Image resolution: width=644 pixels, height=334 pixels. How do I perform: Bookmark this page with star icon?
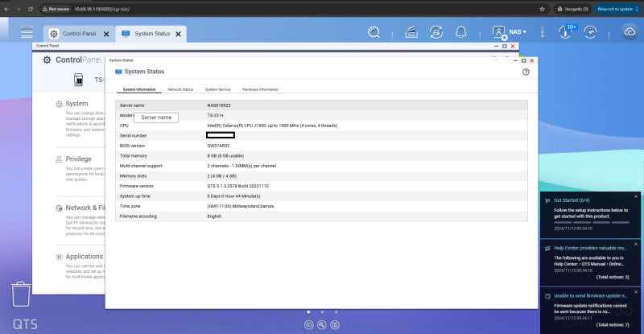click(x=542, y=9)
